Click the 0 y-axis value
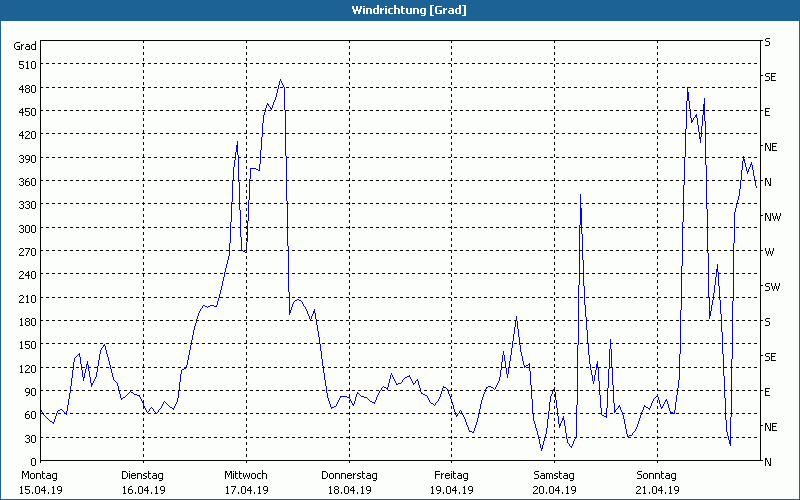 click(x=34, y=462)
